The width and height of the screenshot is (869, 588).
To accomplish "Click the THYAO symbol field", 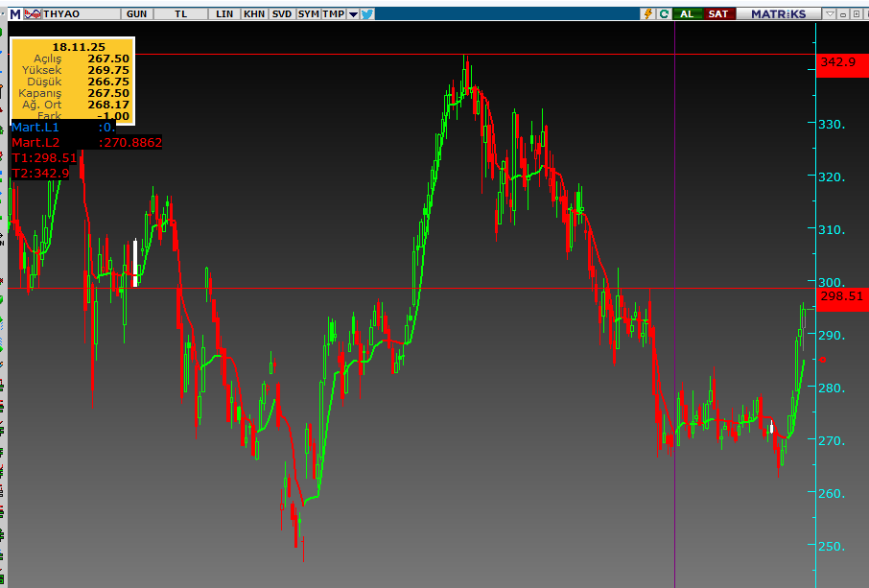I will click(x=81, y=13).
